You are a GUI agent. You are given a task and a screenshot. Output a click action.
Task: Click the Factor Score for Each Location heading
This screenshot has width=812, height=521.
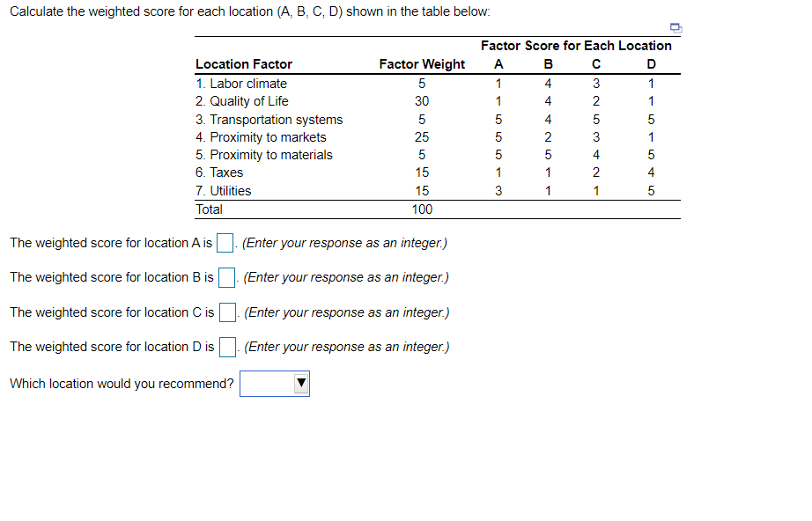click(576, 45)
